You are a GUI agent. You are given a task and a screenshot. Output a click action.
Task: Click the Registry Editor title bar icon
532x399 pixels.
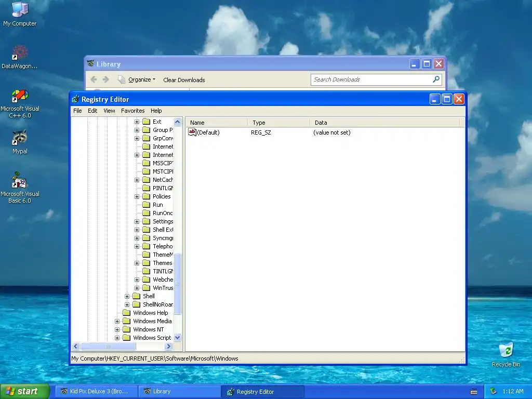tap(76, 99)
